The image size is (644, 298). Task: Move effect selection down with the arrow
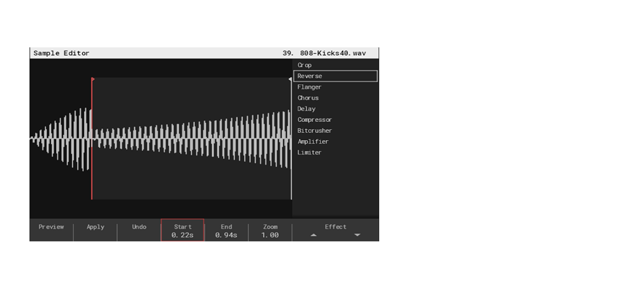click(357, 235)
